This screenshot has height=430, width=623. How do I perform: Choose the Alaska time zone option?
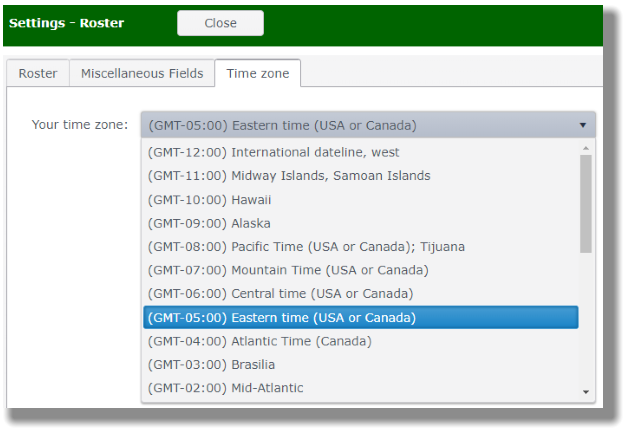(x=208, y=223)
